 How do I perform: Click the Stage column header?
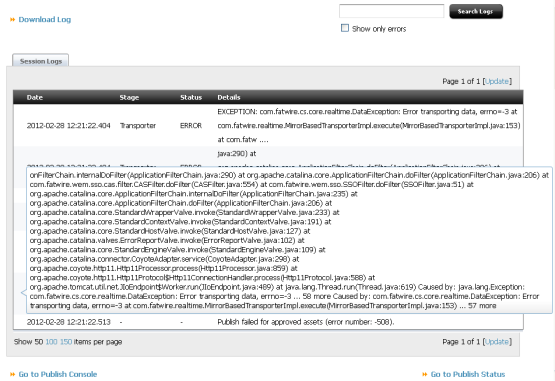129,97
